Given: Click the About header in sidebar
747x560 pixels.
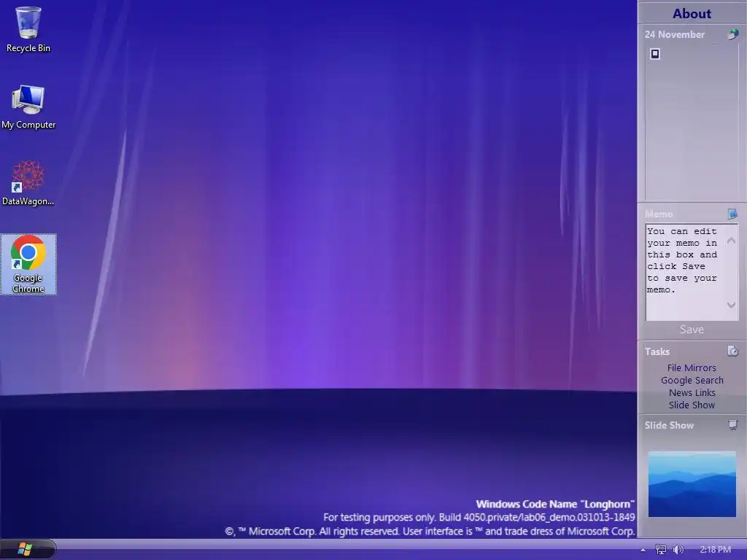Looking at the screenshot, I should (692, 13).
